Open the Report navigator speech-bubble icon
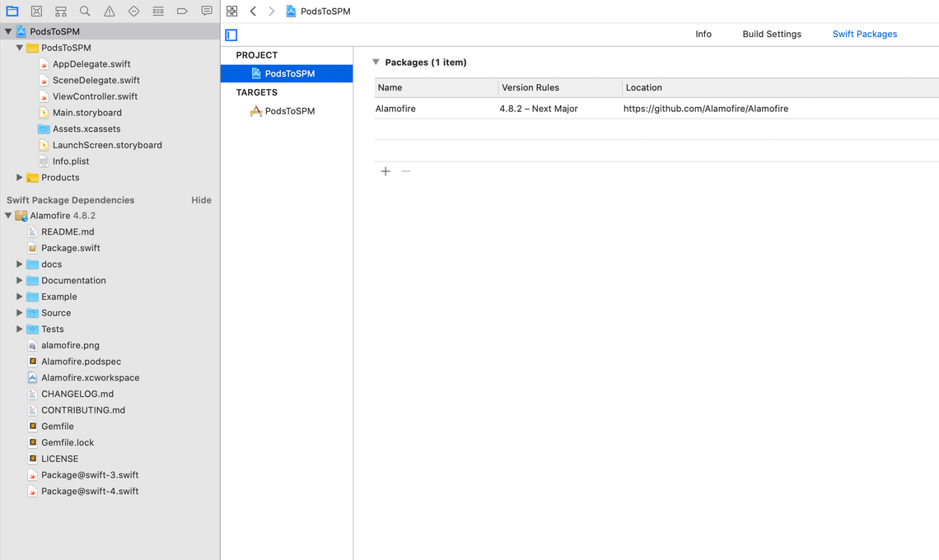The height and width of the screenshot is (560, 939). tap(207, 11)
